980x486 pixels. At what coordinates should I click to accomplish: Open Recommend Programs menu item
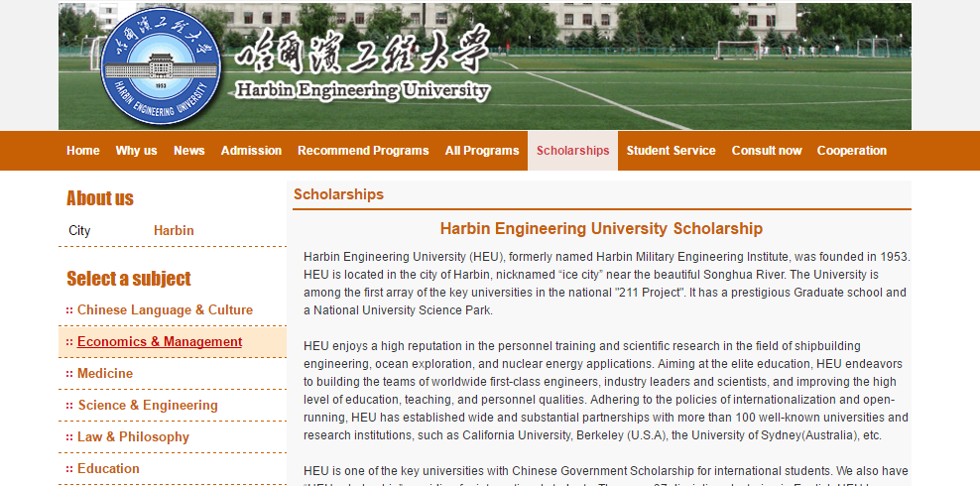[x=363, y=151]
